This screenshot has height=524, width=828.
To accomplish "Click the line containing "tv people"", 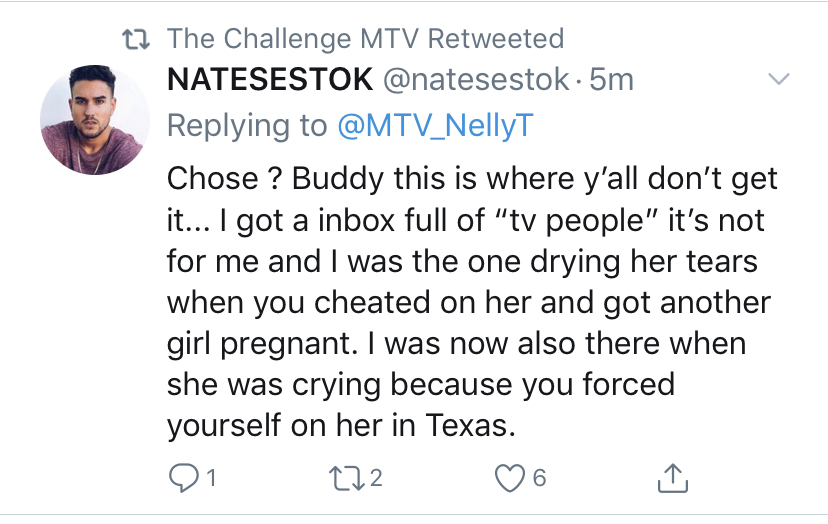I will click(x=466, y=220).
